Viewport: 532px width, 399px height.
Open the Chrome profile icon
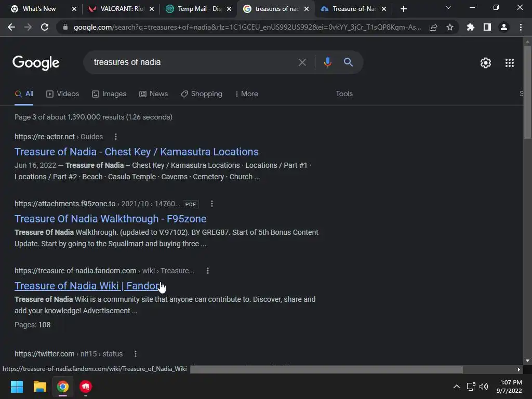click(x=504, y=27)
